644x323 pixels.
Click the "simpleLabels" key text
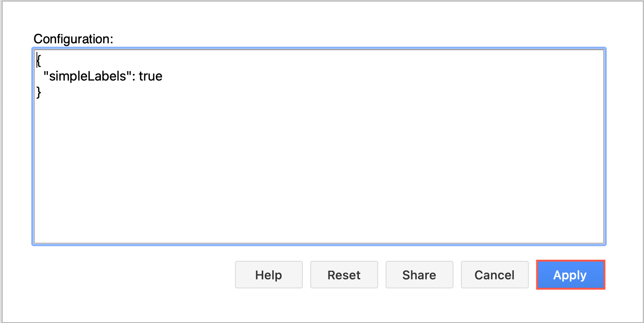[87, 76]
